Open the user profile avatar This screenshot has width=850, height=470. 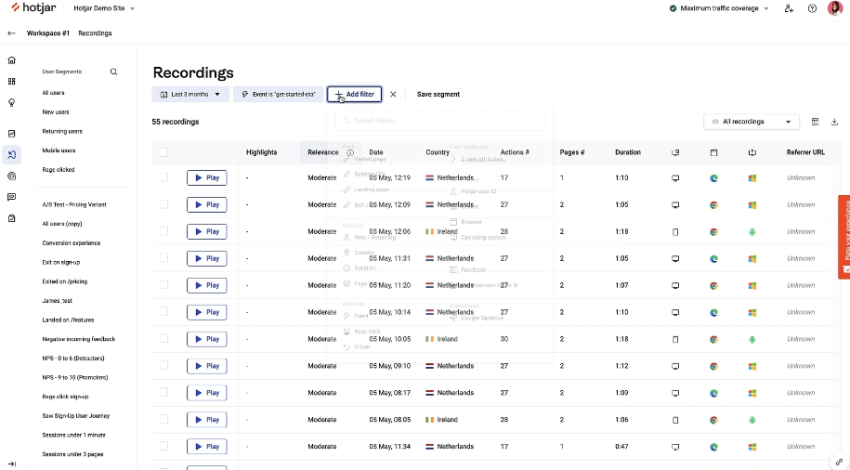835,8
